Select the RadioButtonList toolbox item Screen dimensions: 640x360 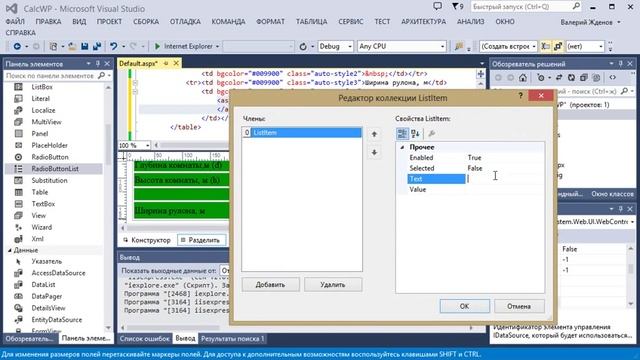click(x=54, y=169)
